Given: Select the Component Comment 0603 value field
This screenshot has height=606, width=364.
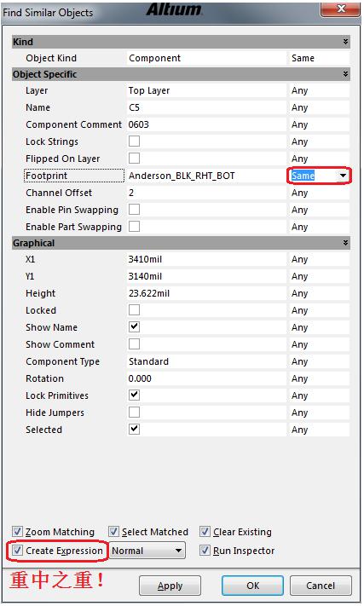Looking at the screenshot, I should tap(207, 124).
